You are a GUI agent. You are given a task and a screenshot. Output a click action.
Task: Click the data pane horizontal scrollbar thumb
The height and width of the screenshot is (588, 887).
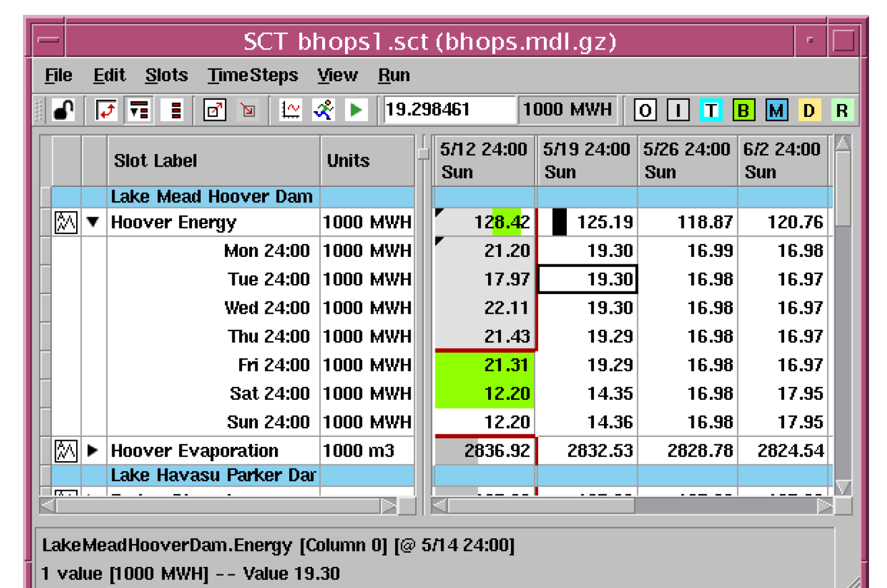541,506
